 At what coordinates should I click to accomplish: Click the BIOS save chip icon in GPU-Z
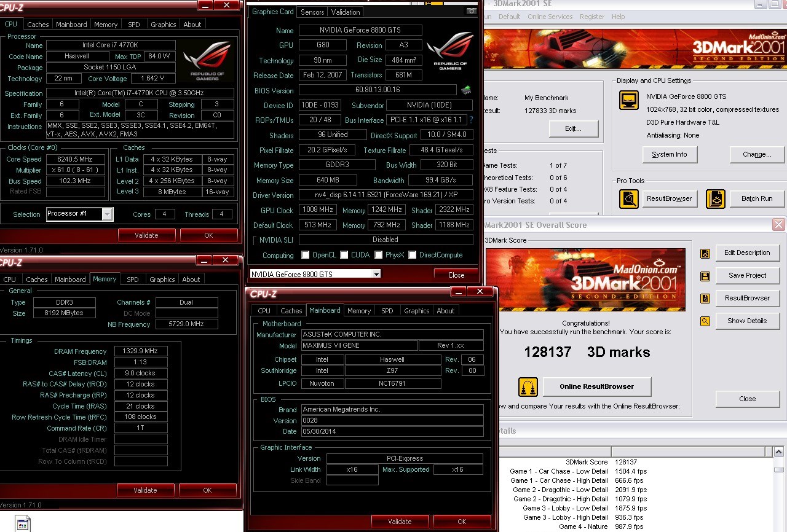(466, 90)
